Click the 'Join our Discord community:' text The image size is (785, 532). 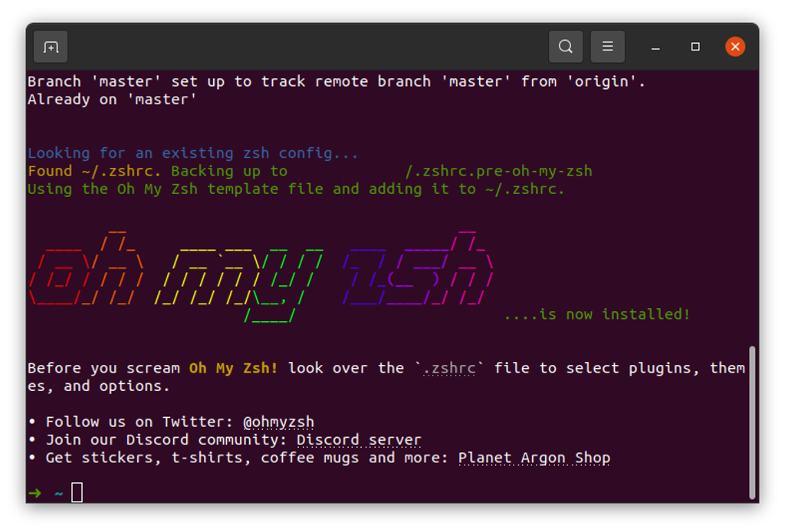166,440
